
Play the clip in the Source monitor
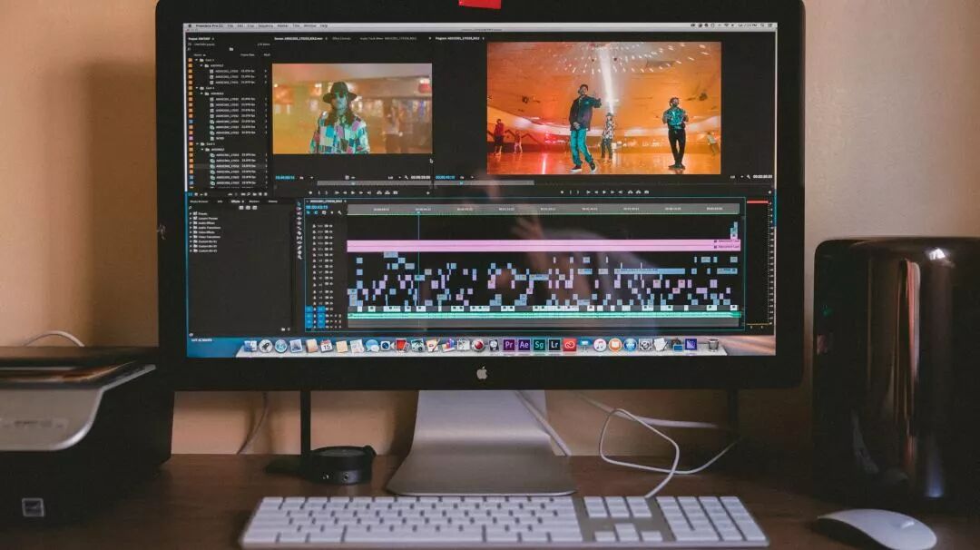(352, 192)
